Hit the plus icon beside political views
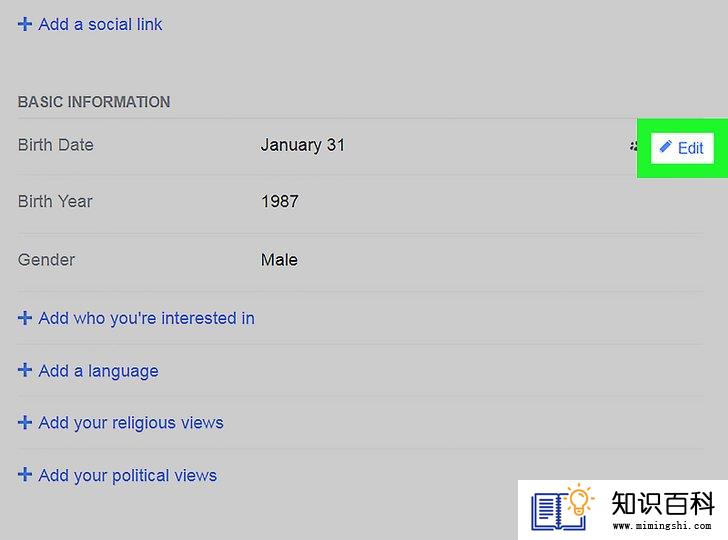This screenshot has height=540, width=728. click(25, 476)
